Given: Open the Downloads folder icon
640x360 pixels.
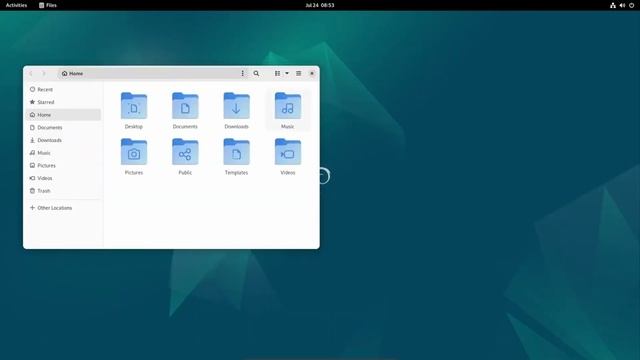Looking at the screenshot, I should tap(236, 106).
